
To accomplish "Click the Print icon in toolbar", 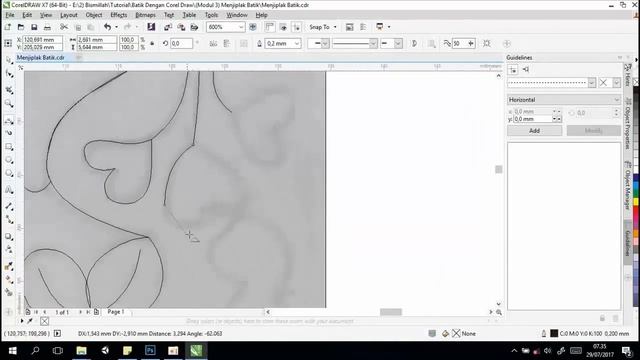I will click(47, 27).
